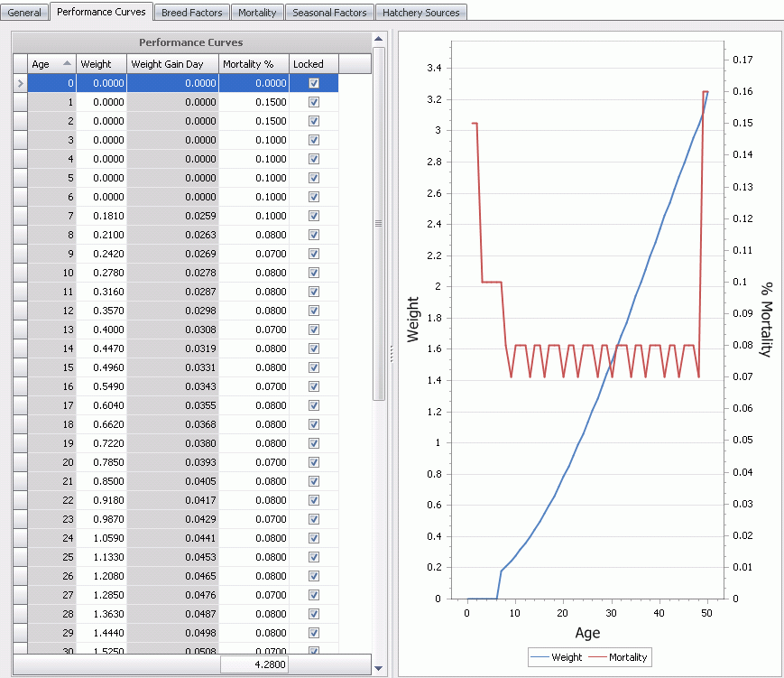This screenshot has height=678, width=784.
Task: Click Weight cell 0.7850 at age 20
Action: click(x=102, y=462)
